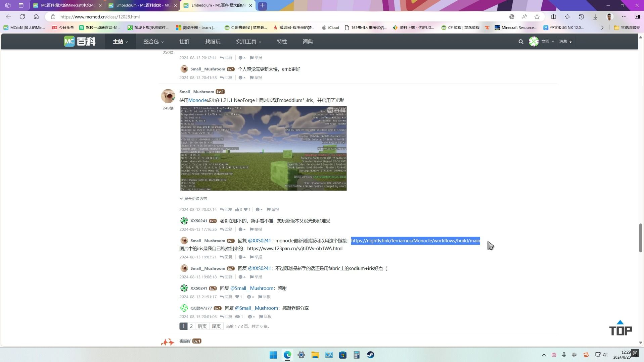Click the volume tray icon
This screenshot has height=362, width=644.
[x=605, y=355]
